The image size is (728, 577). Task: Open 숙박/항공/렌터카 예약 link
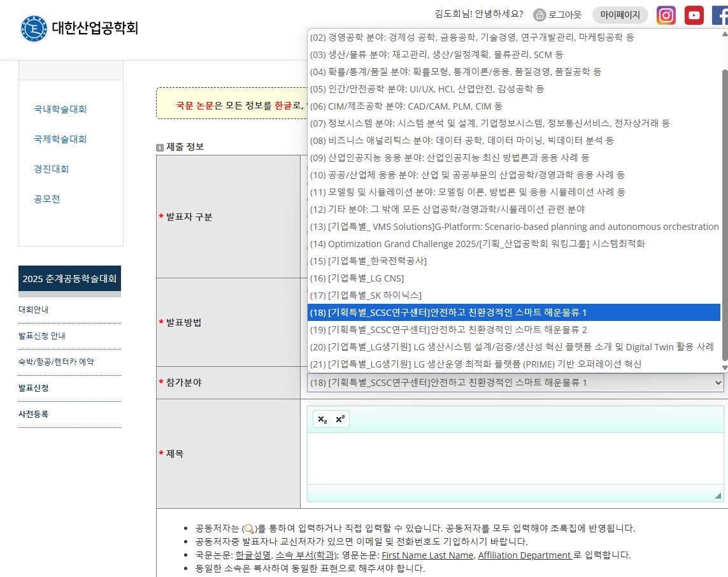click(56, 362)
